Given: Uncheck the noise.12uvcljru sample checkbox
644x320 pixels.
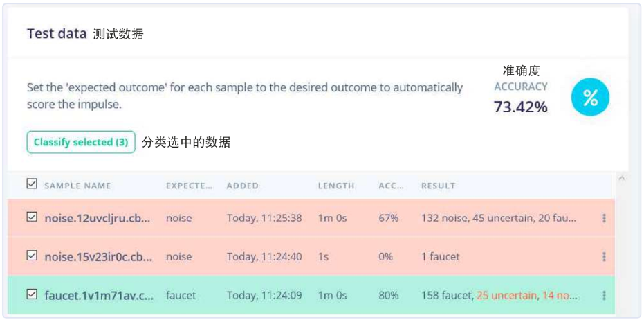Looking at the screenshot, I should click(x=31, y=217).
